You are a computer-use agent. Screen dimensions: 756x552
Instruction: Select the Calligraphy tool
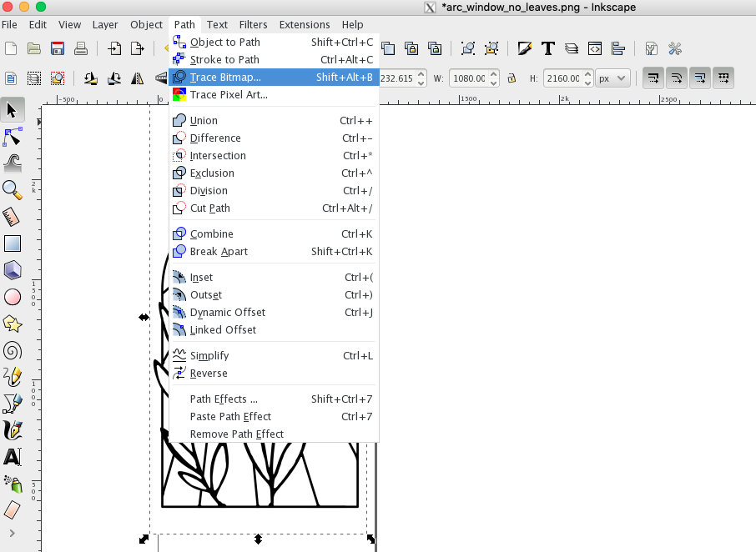tap(13, 431)
